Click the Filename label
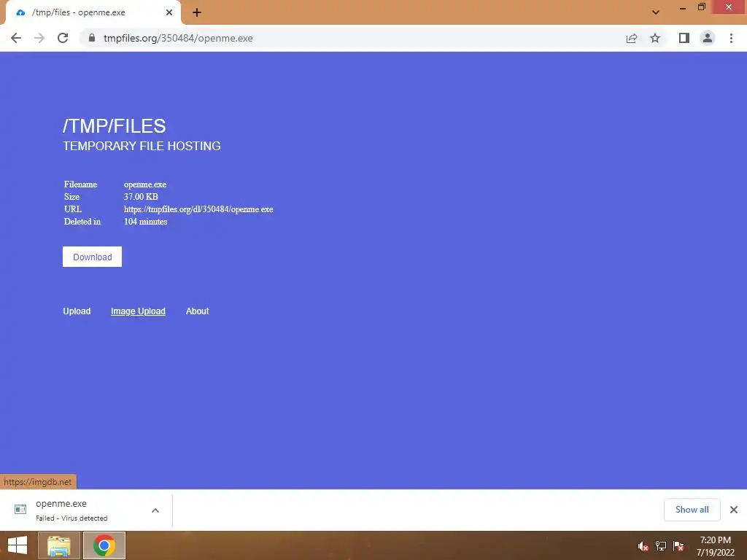This screenshot has height=560, width=747. click(x=80, y=184)
